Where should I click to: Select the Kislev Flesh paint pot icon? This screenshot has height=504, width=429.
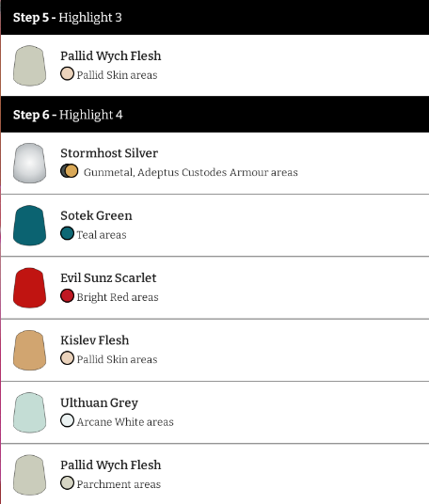(x=29, y=350)
